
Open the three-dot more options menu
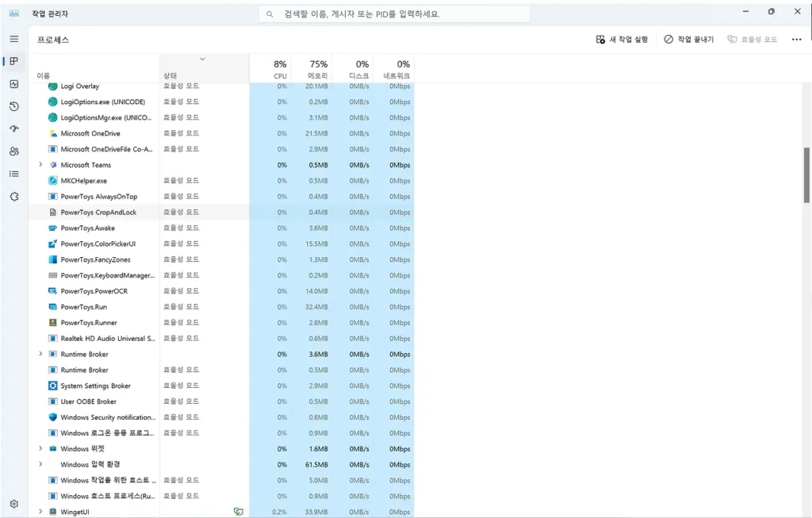[796, 40]
